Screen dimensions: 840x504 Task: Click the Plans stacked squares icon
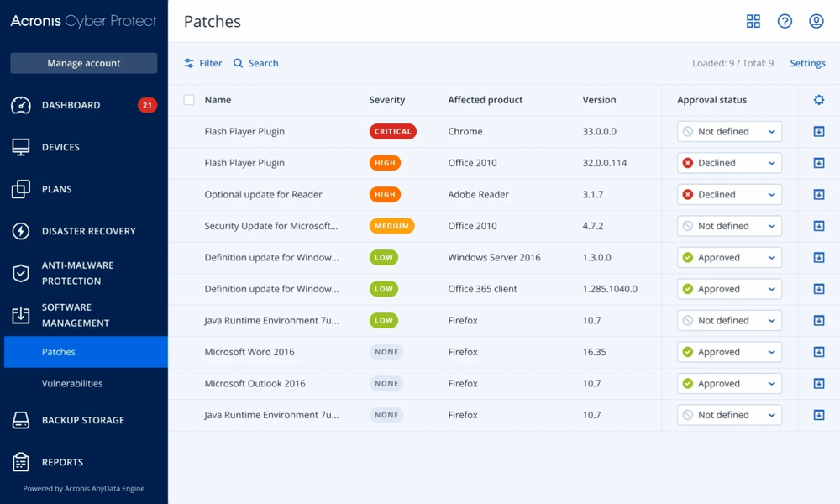point(21,189)
